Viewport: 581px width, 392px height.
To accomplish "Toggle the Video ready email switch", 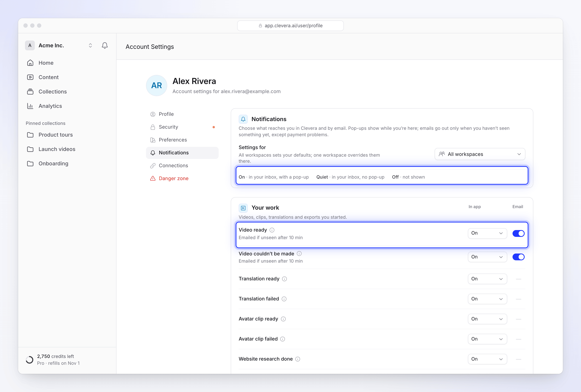I will (x=519, y=233).
